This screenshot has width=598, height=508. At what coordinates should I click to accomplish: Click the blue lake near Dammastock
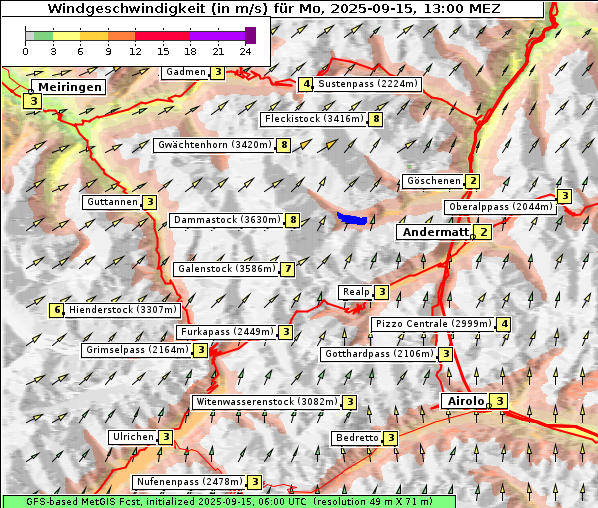pyautogui.click(x=352, y=219)
